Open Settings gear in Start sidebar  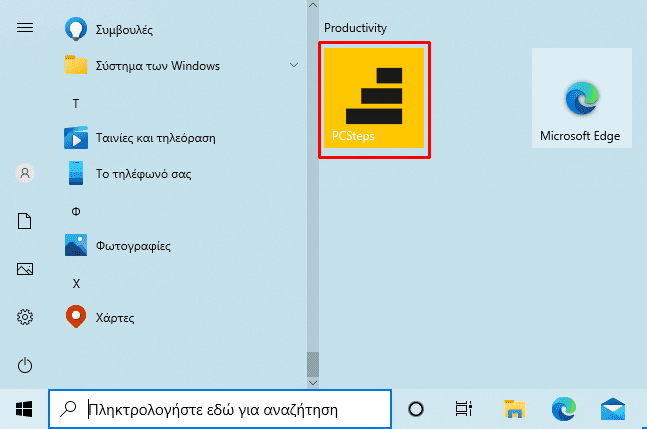pos(25,317)
